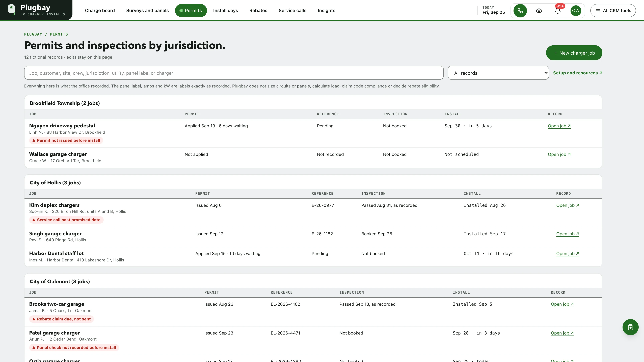This screenshot has width=644, height=362.
Task: Open job for Patel garage charger
Action: click(x=562, y=333)
